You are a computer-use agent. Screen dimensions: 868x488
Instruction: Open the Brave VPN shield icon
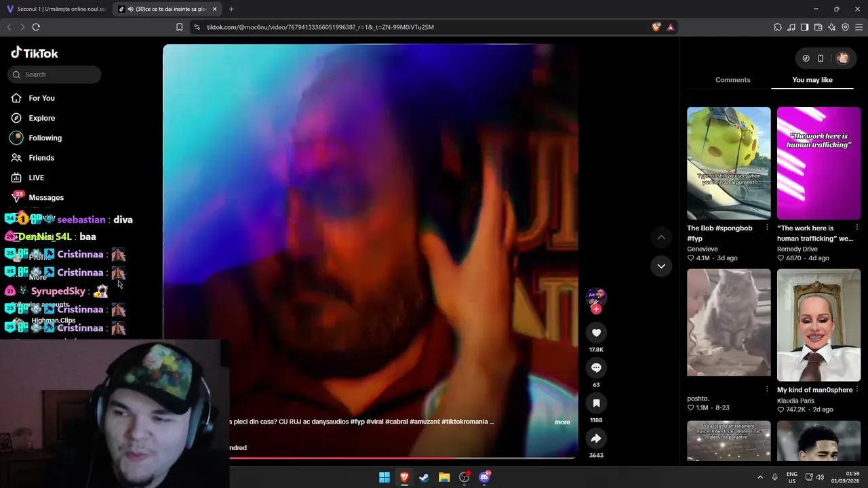point(845,27)
